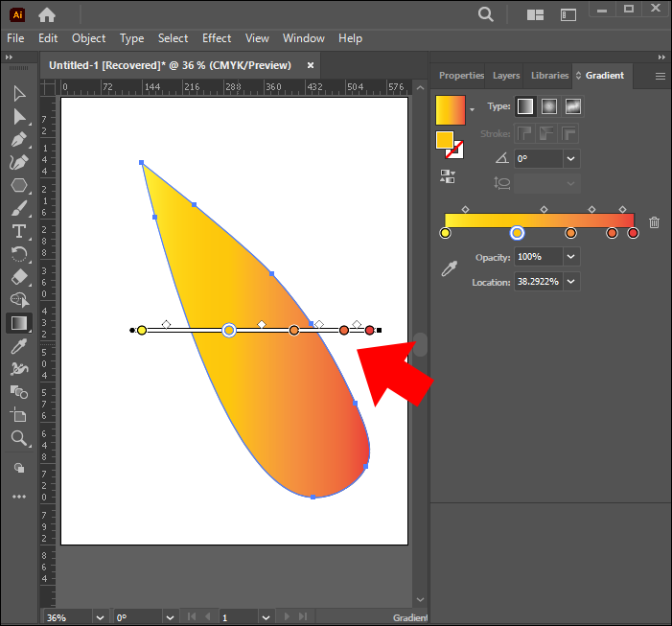Go to the Home screen
Screen dimensions: 672x626
pos(47,14)
